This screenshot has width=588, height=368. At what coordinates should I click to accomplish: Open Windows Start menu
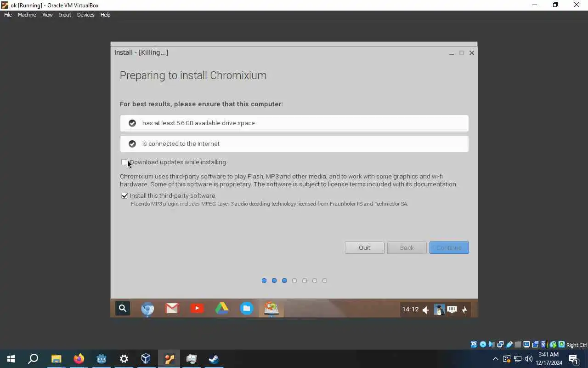(x=11, y=359)
